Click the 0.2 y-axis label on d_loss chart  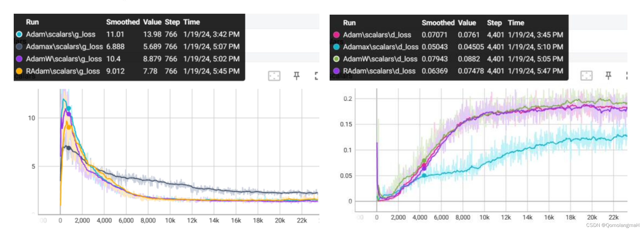click(x=348, y=99)
